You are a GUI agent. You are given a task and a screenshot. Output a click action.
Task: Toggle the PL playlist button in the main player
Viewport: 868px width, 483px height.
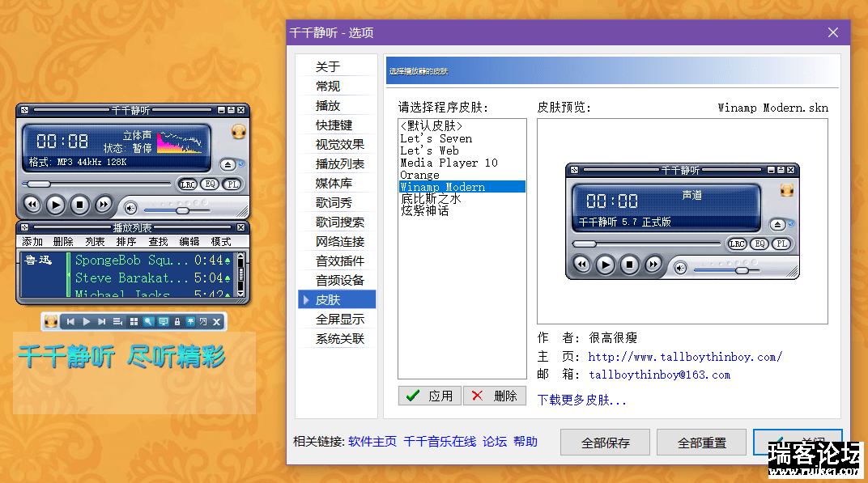pyautogui.click(x=231, y=184)
